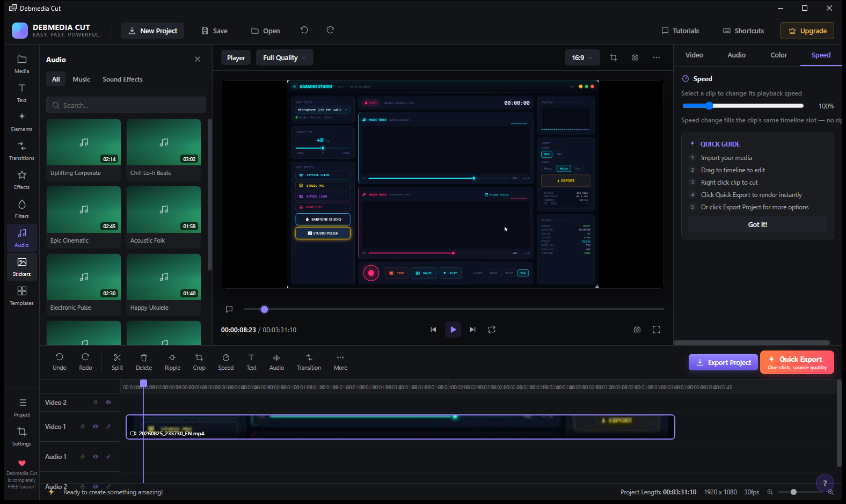
Task: Open the Full Quality dropdown
Action: pyautogui.click(x=285, y=58)
